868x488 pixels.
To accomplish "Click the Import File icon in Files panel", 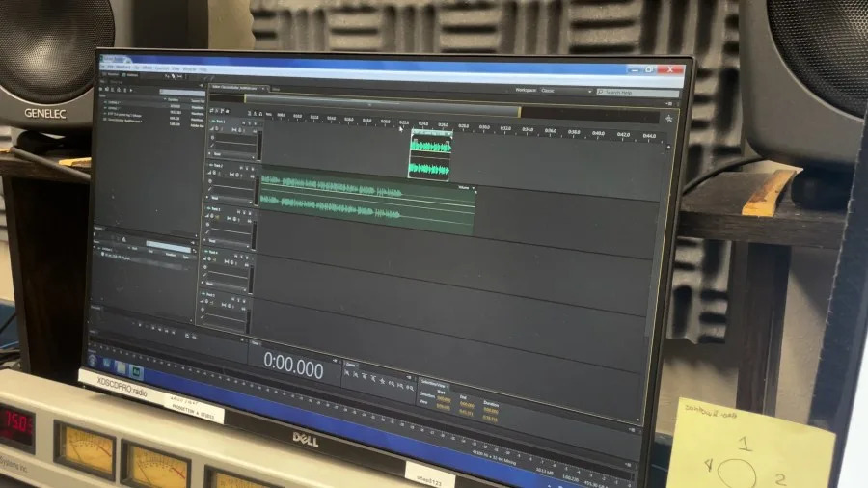I will coord(107,89).
